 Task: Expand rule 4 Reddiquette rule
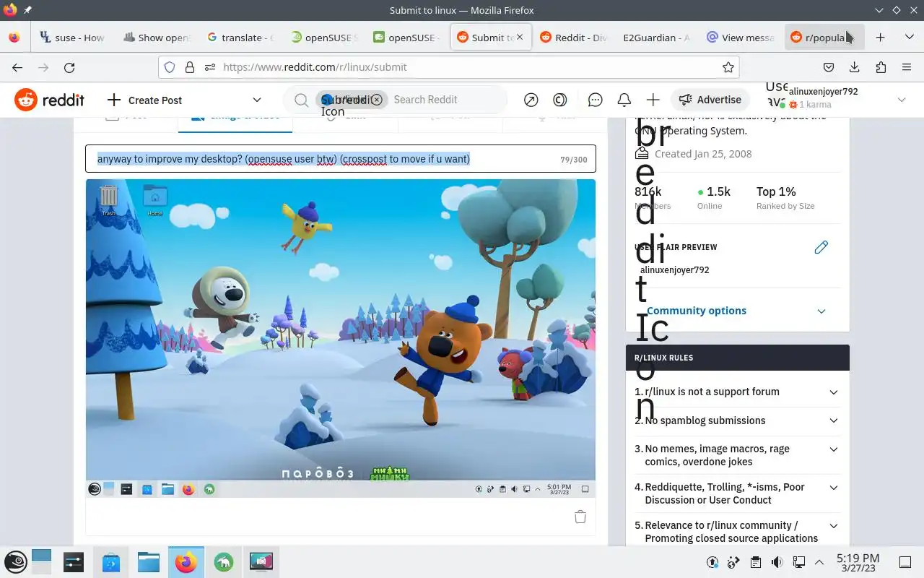[x=736, y=493]
